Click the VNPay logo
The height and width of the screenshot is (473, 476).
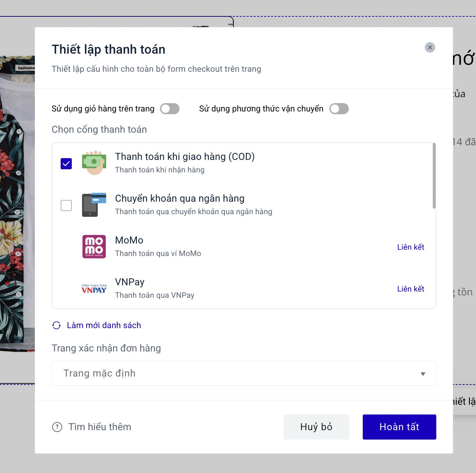point(94,289)
